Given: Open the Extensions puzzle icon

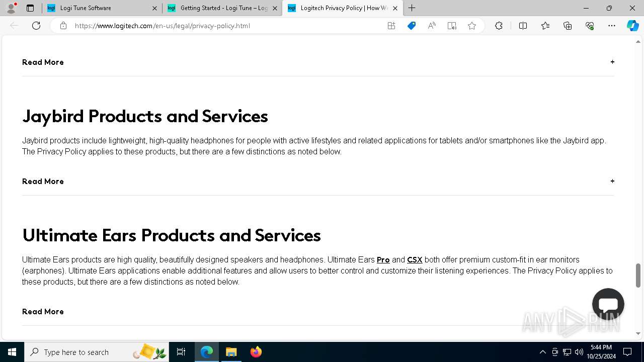Looking at the screenshot, I should point(499,26).
